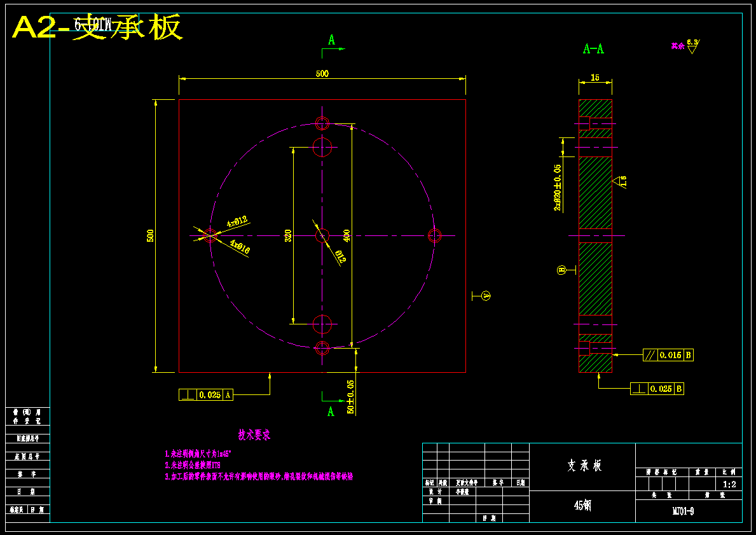The image size is (756, 535).
Task: Click the rightmost counterbored hole on pitch circle
Action: (x=435, y=235)
